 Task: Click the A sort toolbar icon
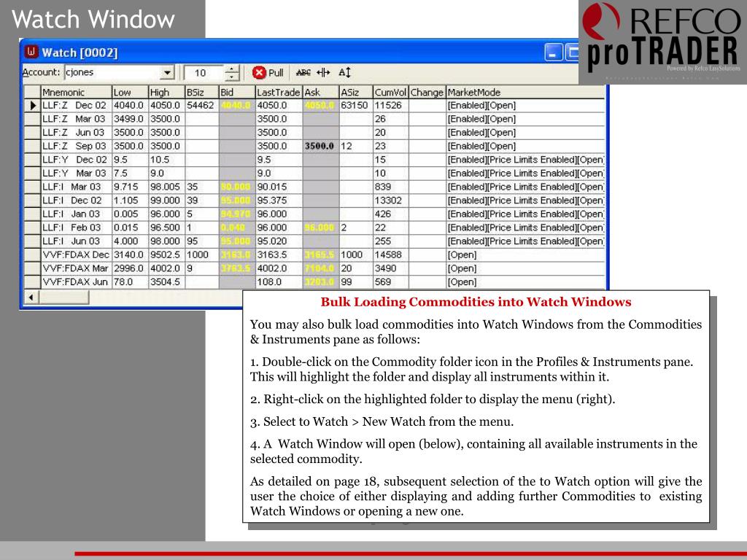click(344, 72)
